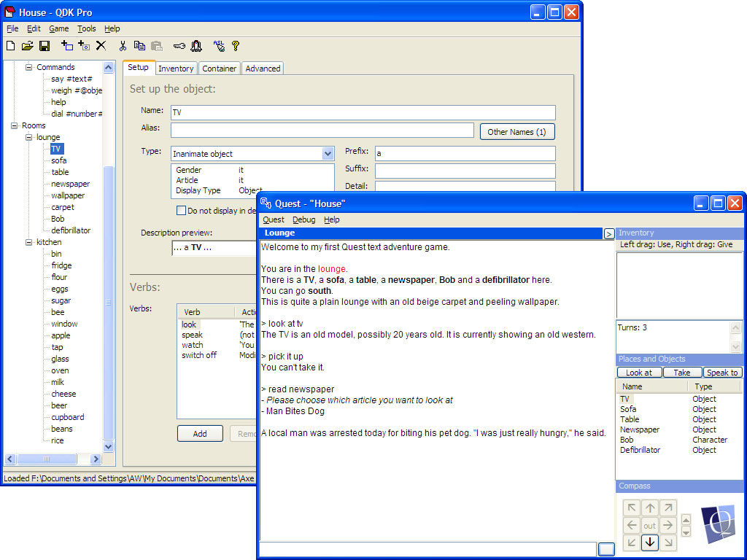Click the Add verb button
Screen dimensions: 747x560
200,434
